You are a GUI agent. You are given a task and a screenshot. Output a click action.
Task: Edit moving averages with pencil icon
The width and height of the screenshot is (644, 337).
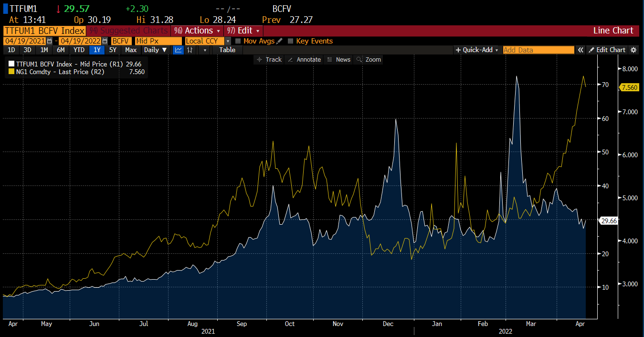coord(279,41)
